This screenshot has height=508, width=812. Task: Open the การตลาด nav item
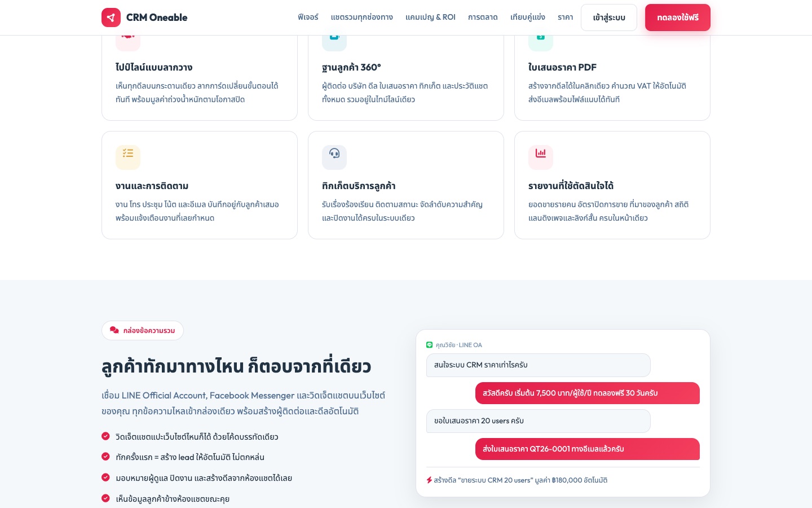(x=483, y=17)
